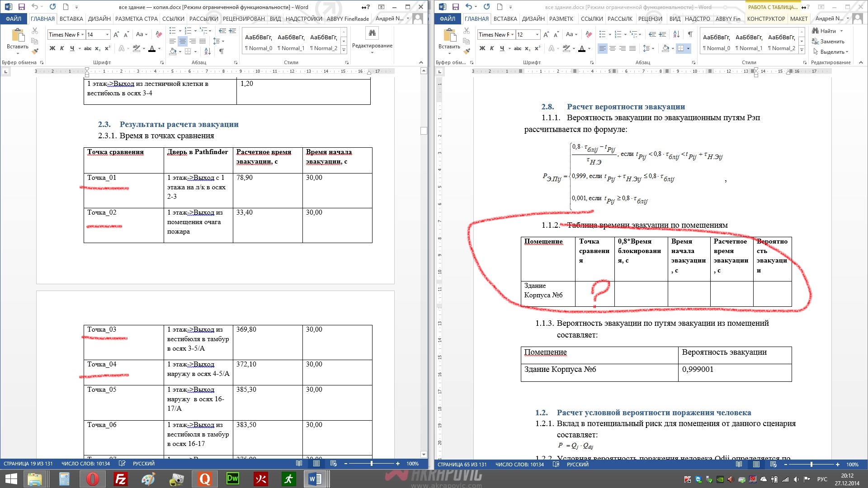
Task: Click Repeat icon in left Word window
Action: click(x=53, y=7)
